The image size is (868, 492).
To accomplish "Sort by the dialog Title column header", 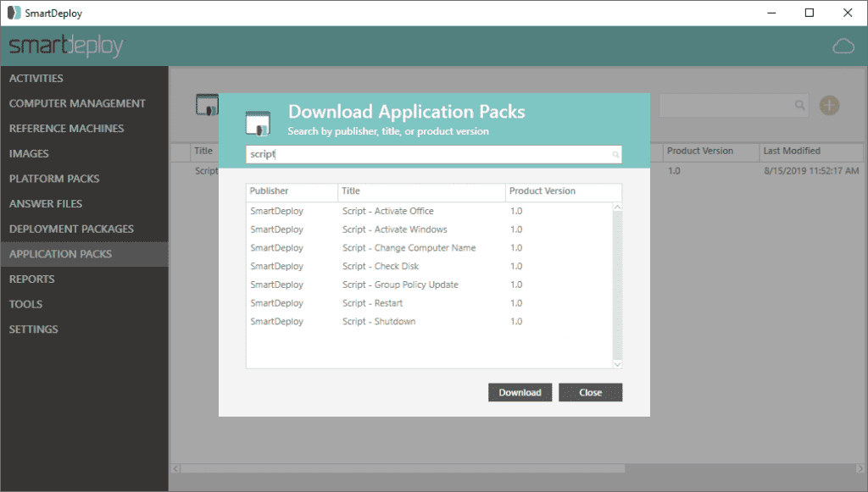I will click(421, 191).
